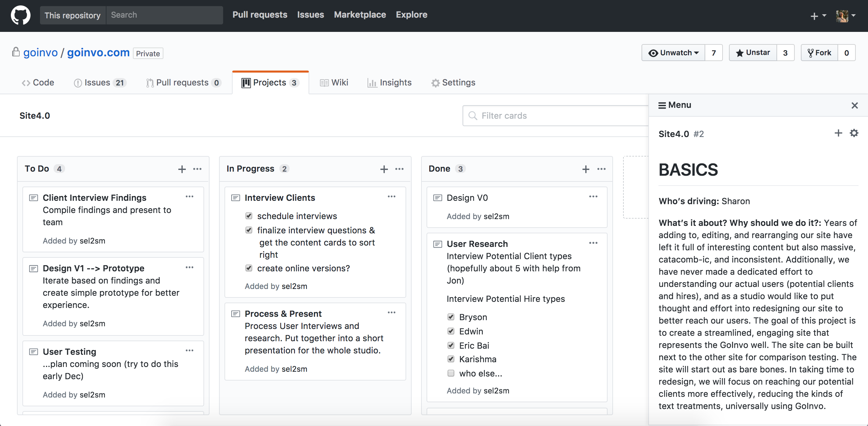This screenshot has height=426, width=868.
Task: Fork the repository
Action: (820, 53)
